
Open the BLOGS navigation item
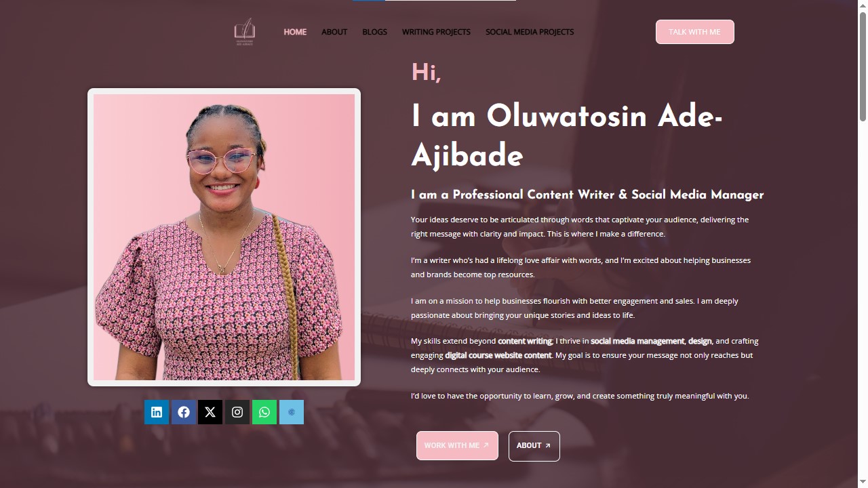click(374, 32)
